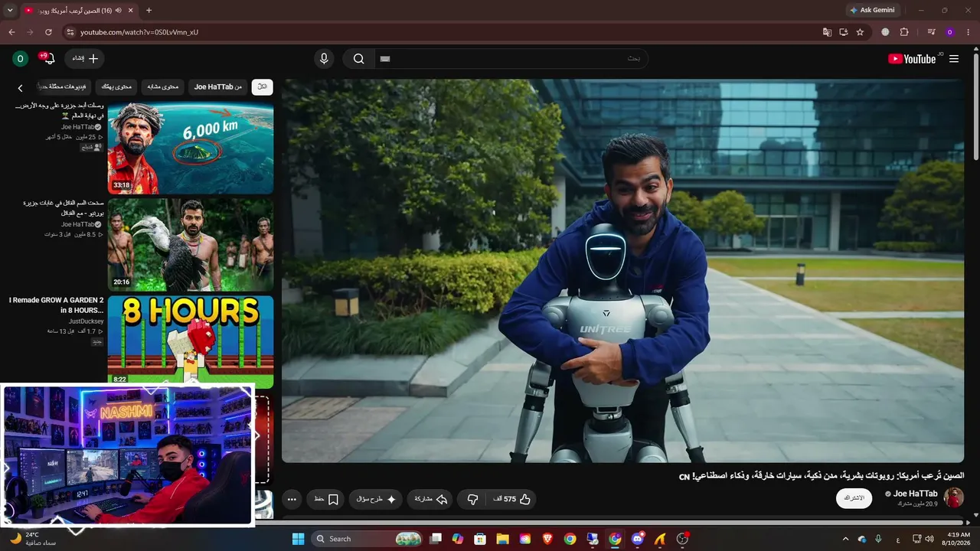Open the weather widget showing 24°C
The image size is (980, 551).
click(x=32, y=539)
